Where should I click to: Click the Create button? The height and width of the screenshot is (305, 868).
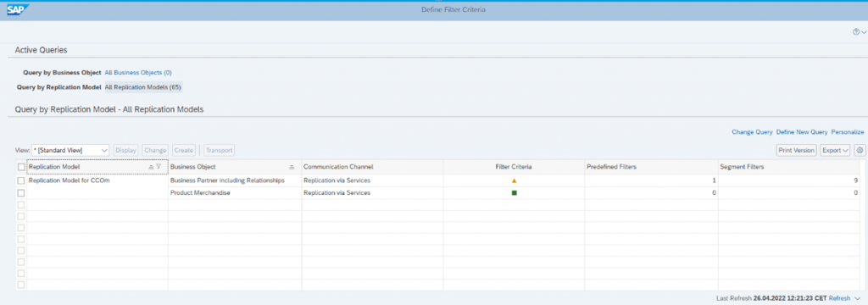point(184,150)
